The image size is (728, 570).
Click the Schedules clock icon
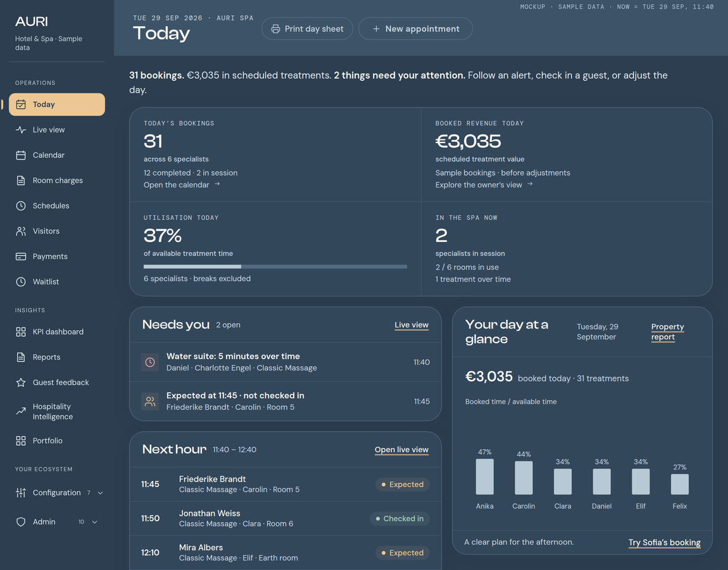21,206
